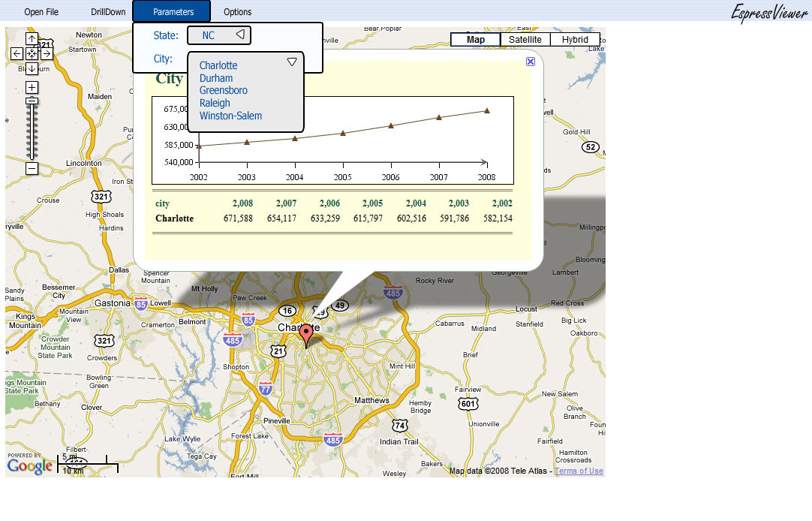The image size is (812, 521).
Task: Click the 2,002 column header
Action: [x=502, y=203]
